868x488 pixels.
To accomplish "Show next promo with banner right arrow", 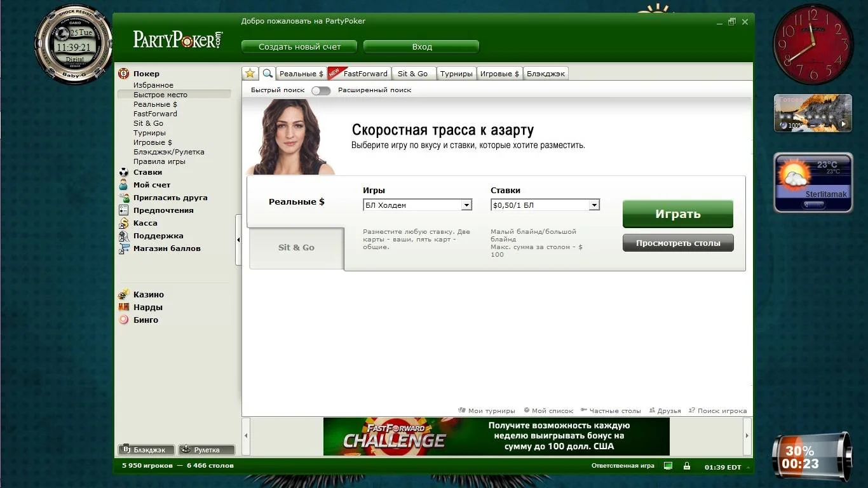I will click(747, 436).
